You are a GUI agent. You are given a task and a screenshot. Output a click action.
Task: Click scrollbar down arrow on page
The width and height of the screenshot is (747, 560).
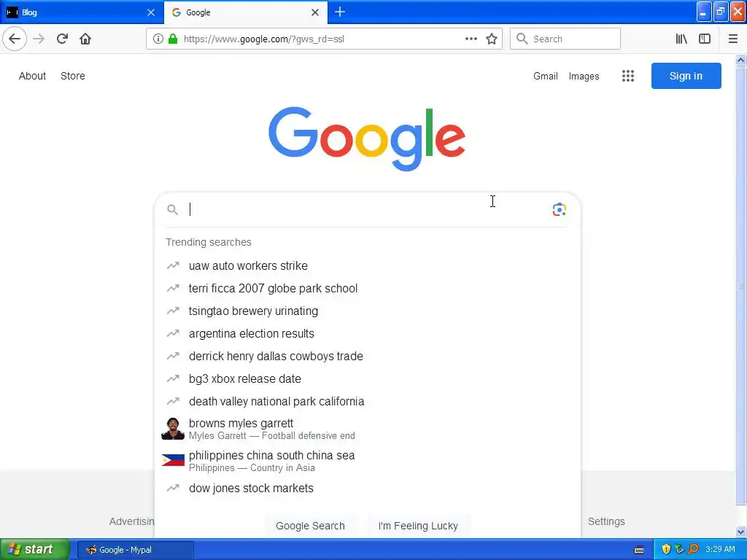pos(740,532)
